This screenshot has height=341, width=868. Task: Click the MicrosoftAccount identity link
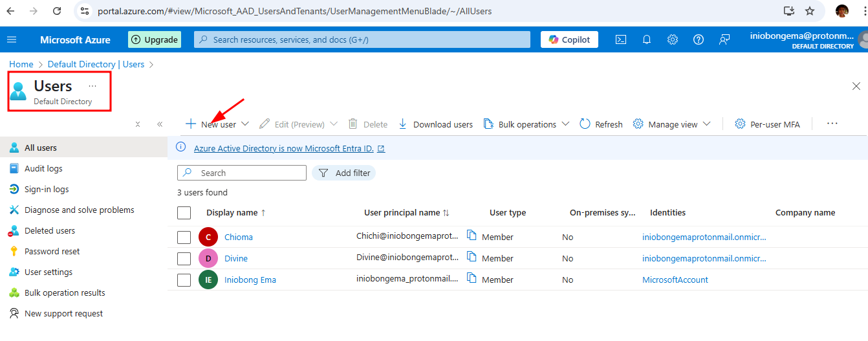coord(675,280)
